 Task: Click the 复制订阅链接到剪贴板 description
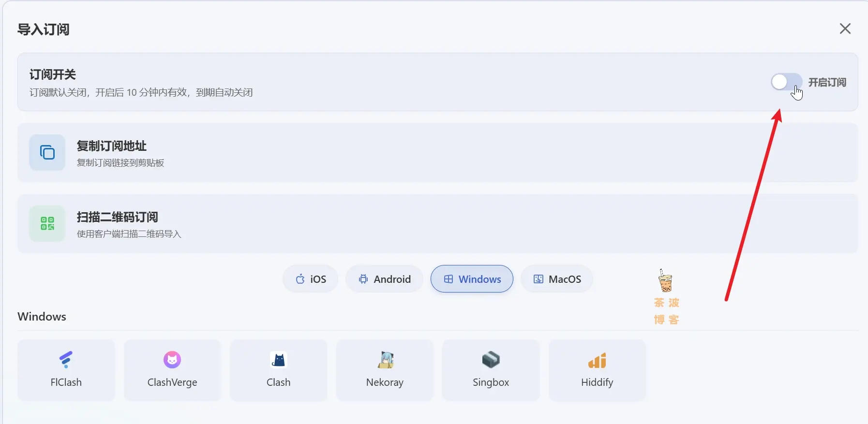tap(120, 163)
